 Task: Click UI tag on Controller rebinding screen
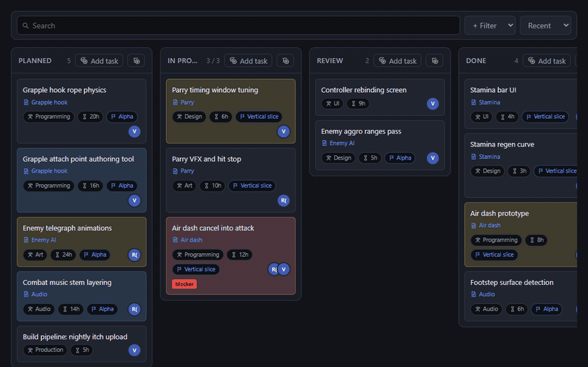pos(332,104)
